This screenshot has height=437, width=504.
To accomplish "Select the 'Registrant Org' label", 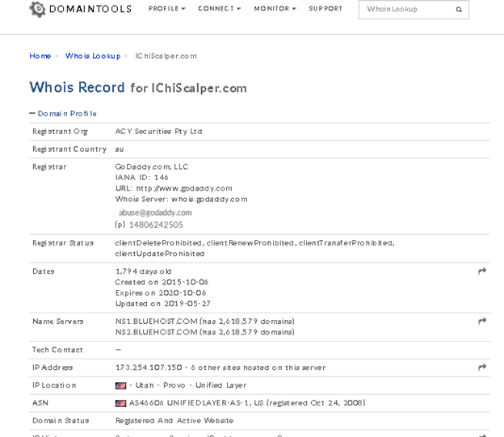I will point(60,131).
